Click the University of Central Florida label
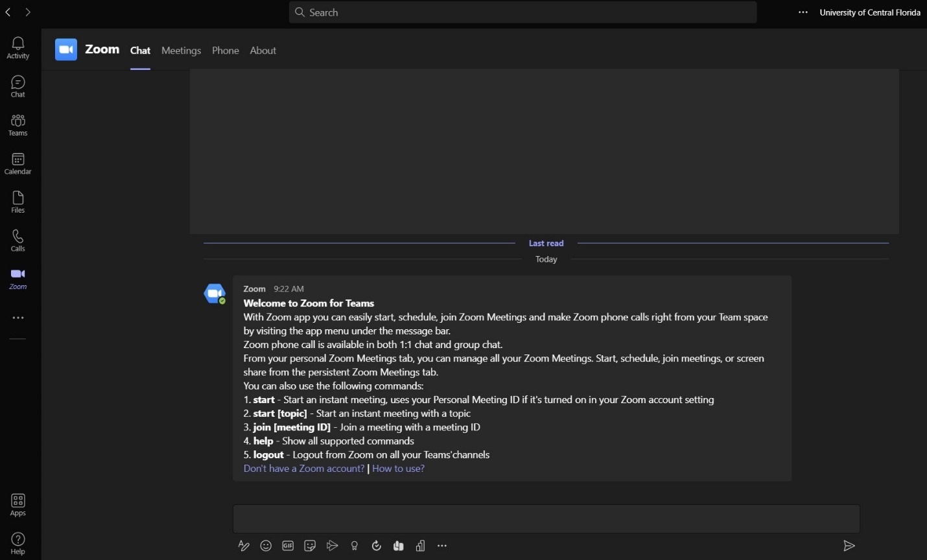Image resolution: width=927 pixels, height=560 pixels. click(870, 12)
